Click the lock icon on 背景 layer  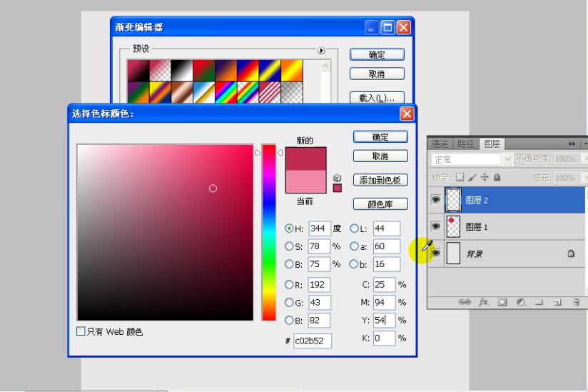tap(571, 253)
